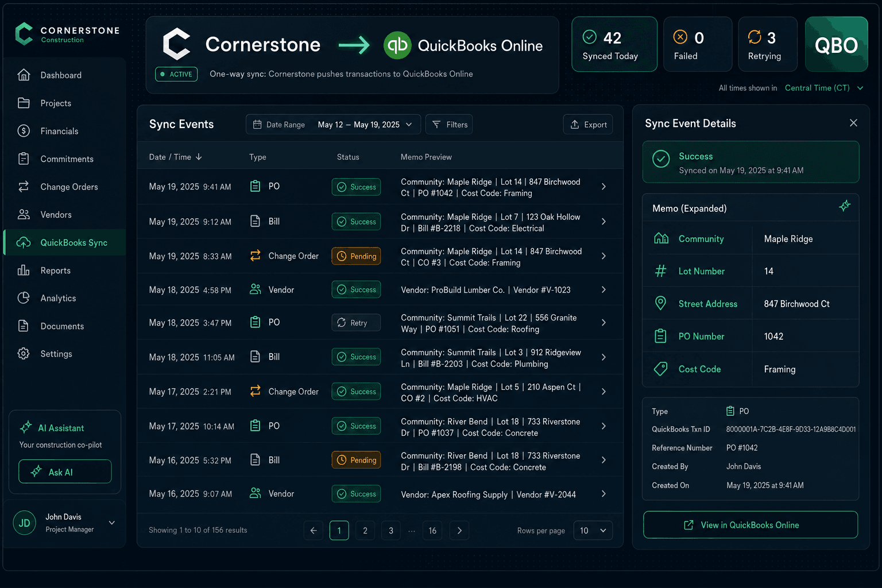Click the 'PO #1042' reference number value

[x=742, y=448]
